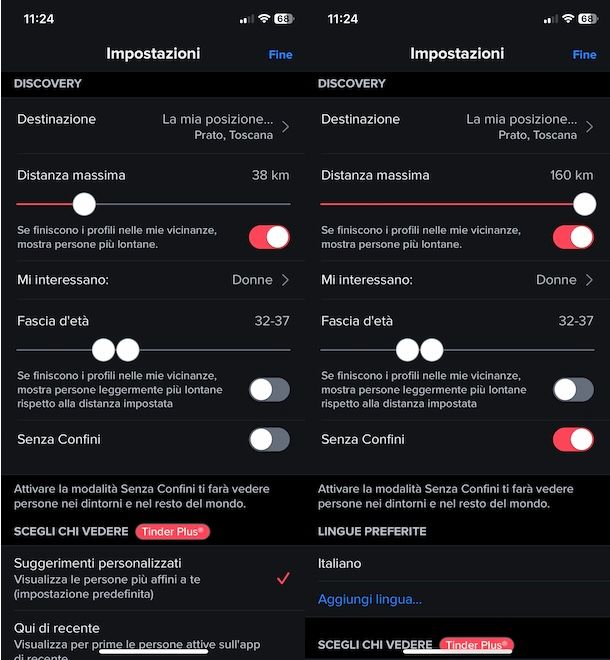Turn off left show-farther-people toggle under 38 km
Screen dimensions: 610x660
click(x=269, y=237)
